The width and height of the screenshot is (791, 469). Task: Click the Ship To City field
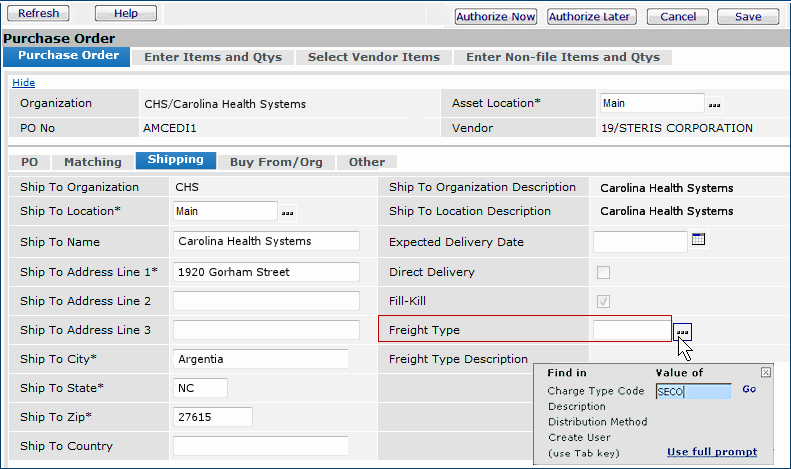260,359
